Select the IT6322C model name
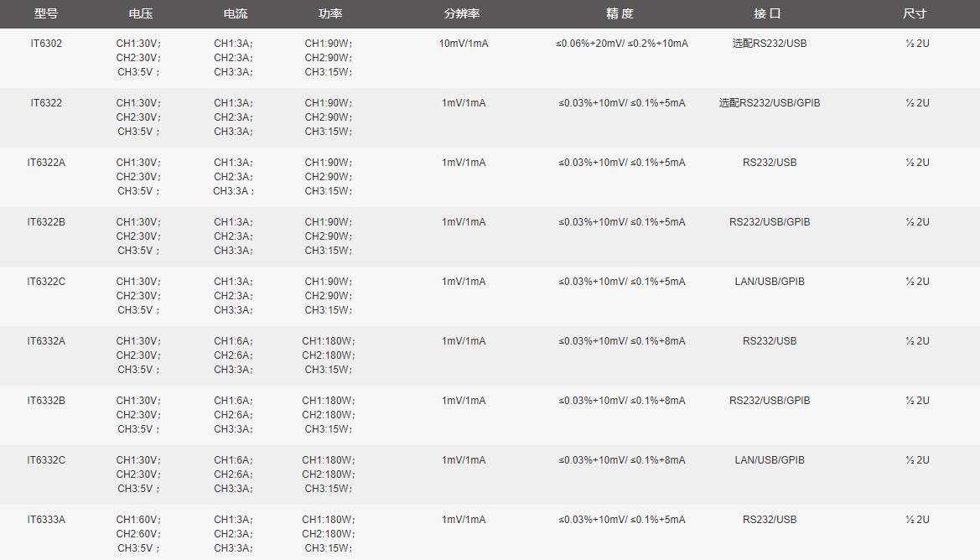This screenshot has height=560, width=980. click(46, 282)
